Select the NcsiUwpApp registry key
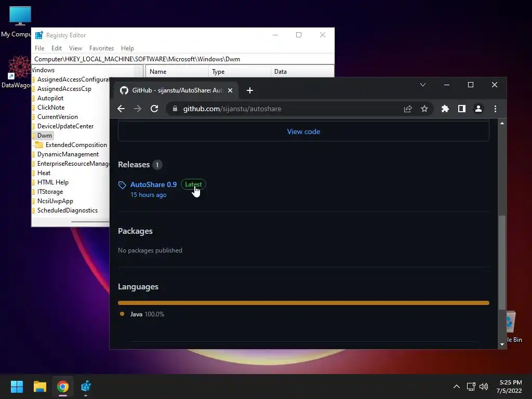The height and width of the screenshot is (399, 532). pos(55,201)
